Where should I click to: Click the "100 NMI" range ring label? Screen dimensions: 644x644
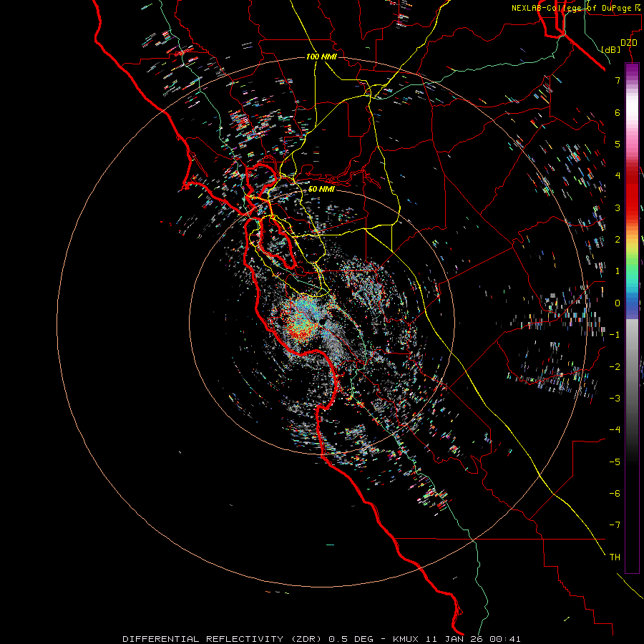coord(321,57)
